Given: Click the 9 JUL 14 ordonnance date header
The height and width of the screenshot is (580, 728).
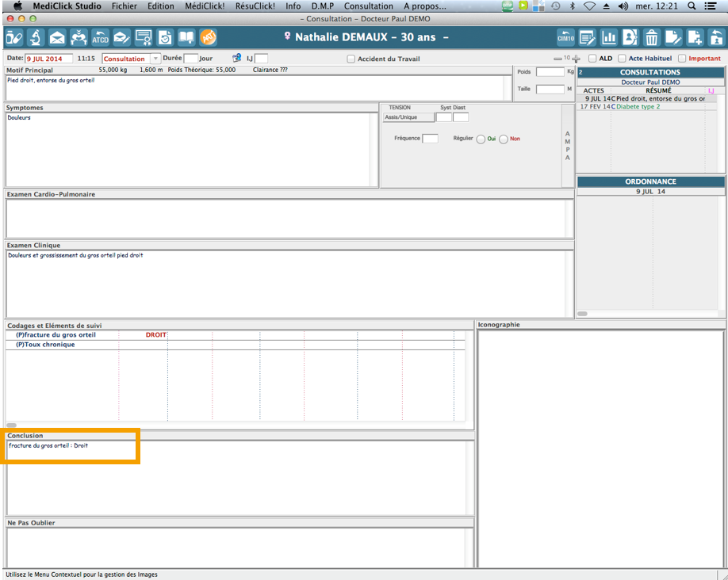Looking at the screenshot, I should pos(650,191).
